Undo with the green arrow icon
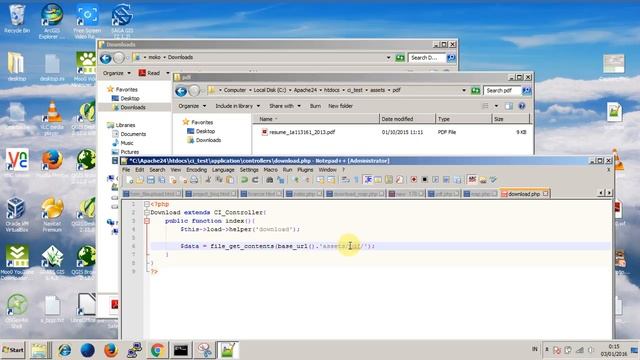This screenshot has width=640, height=360. click(244, 180)
